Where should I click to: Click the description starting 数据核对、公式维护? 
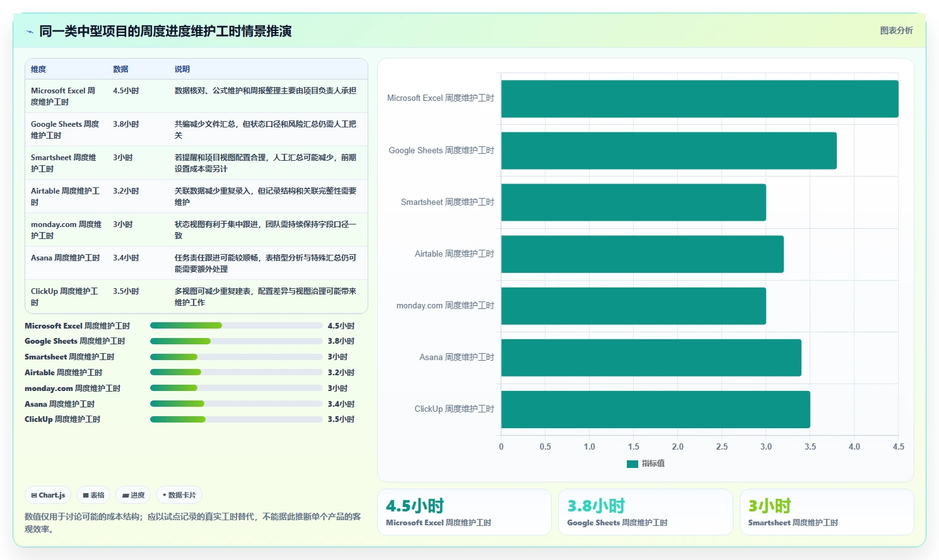[x=265, y=91]
